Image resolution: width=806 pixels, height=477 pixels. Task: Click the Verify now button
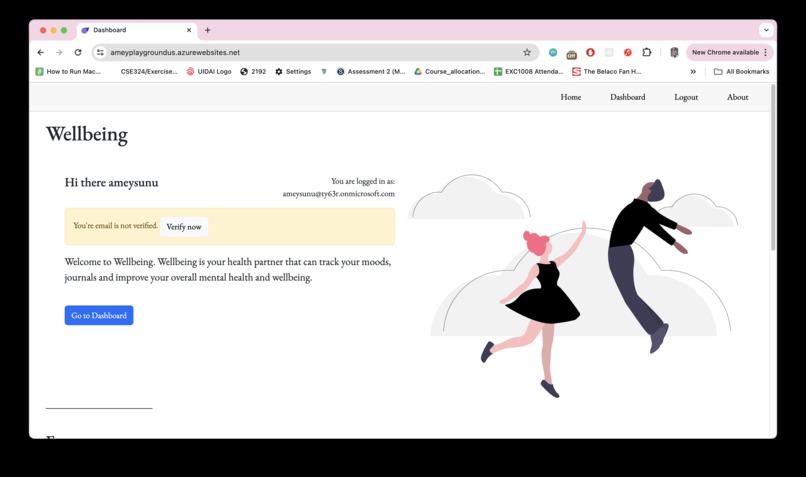click(184, 227)
